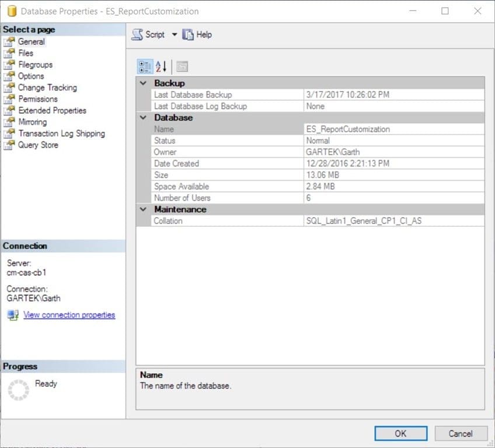Viewport: 495px width, 448px height.
Task: Open the Options page
Action: tap(30, 76)
